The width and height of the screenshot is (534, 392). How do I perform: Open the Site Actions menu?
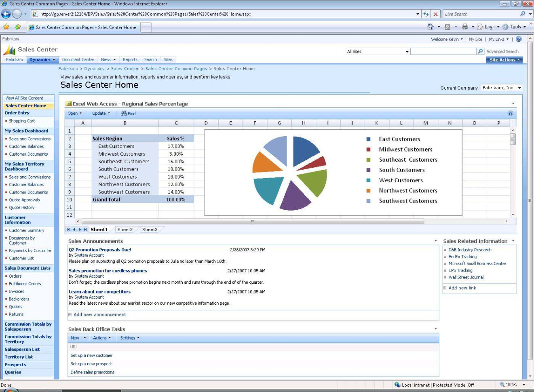504,60
